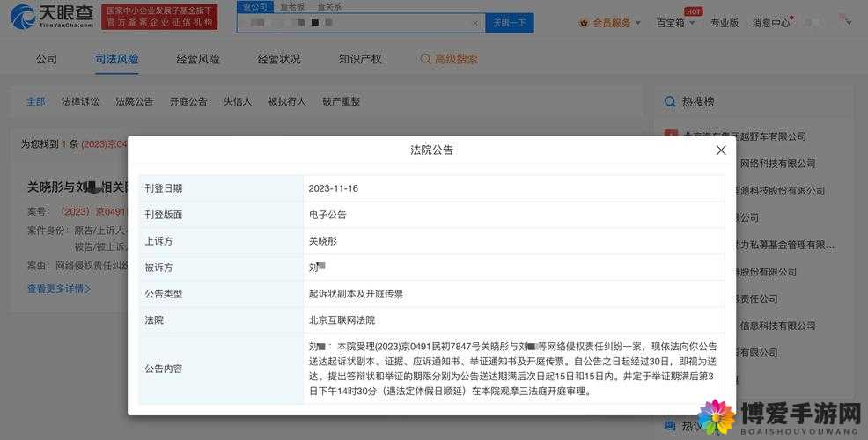Expand the 百宝箱 dropdown

(692, 23)
